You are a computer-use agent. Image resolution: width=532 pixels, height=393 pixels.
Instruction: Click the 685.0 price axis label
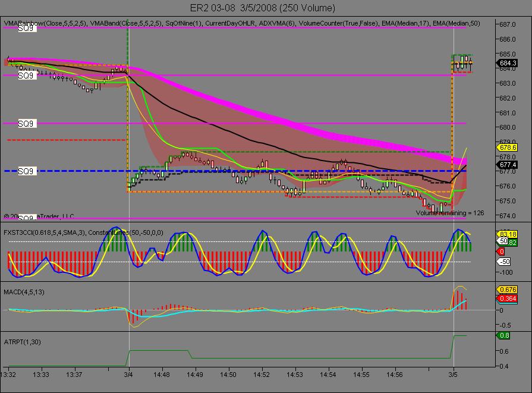point(508,54)
